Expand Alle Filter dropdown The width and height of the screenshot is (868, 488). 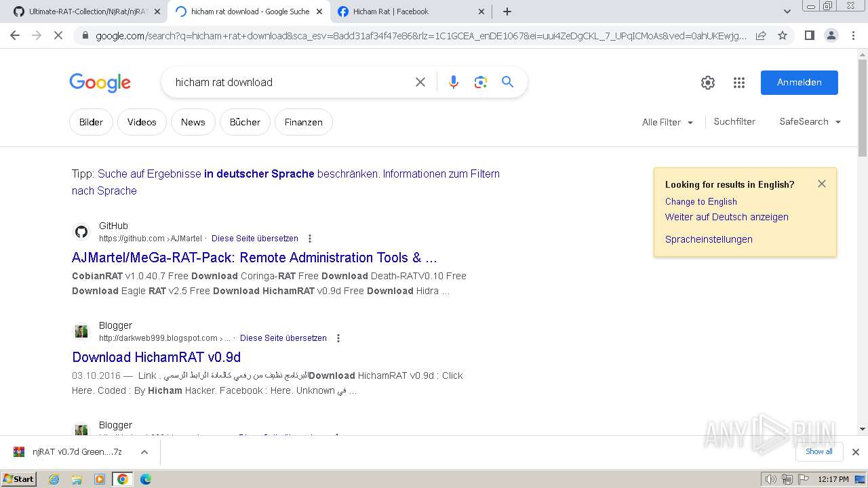[668, 122]
